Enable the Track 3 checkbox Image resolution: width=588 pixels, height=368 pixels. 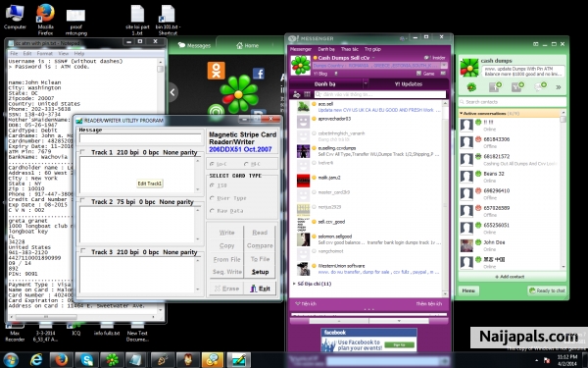pos(82,251)
